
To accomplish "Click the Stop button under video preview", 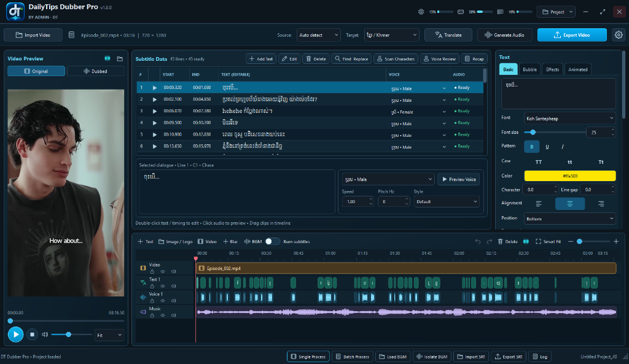I will [x=32, y=335].
